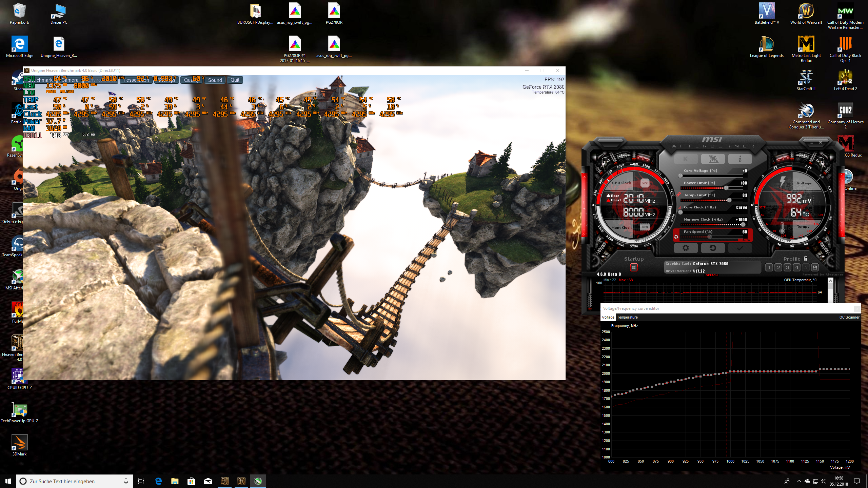Open the information i button

pyautogui.click(x=740, y=159)
